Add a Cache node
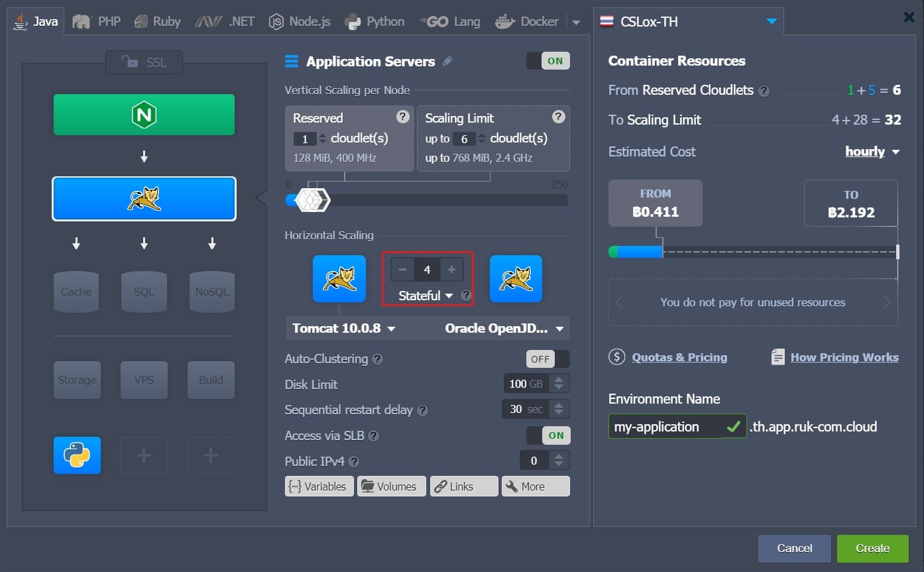The image size is (924, 572). point(76,292)
